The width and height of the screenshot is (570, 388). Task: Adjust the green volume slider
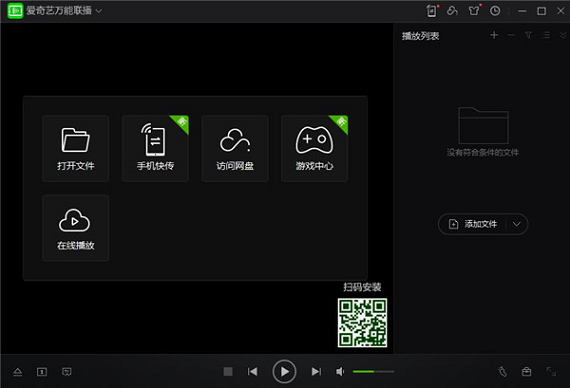(373, 372)
